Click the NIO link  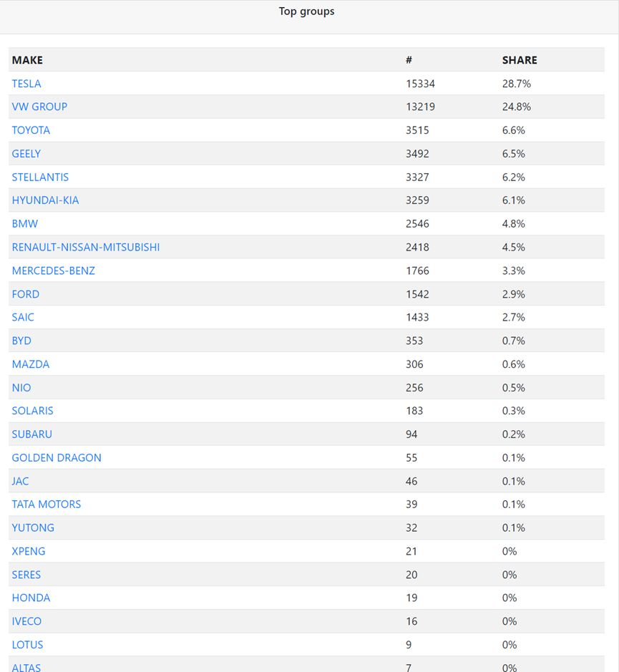tap(21, 388)
